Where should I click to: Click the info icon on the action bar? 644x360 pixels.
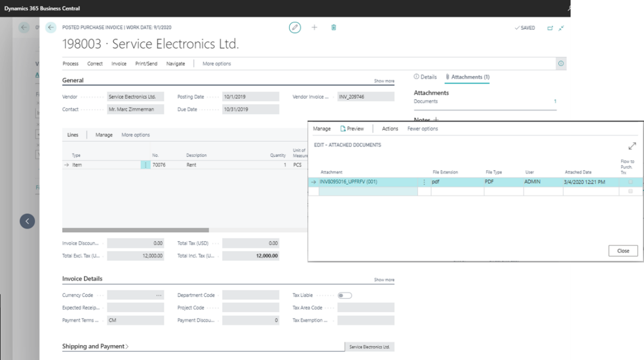coord(561,64)
